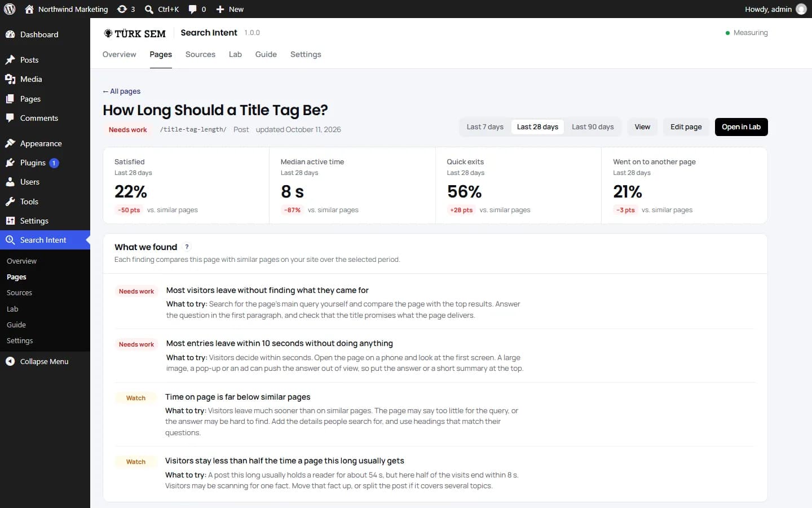
Task: Open Media in the sidebar
Action: coord(45,79)
